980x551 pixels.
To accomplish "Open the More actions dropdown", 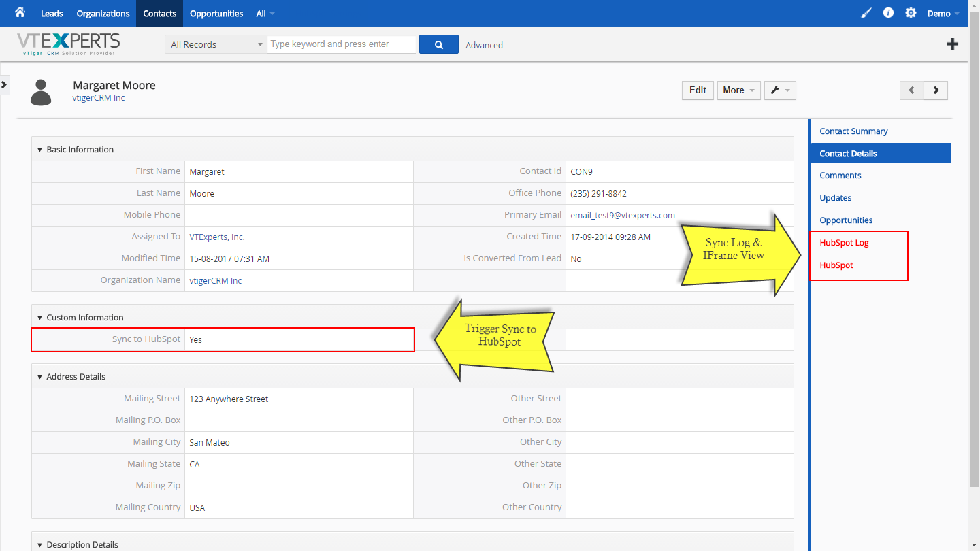I will point(739,90).
